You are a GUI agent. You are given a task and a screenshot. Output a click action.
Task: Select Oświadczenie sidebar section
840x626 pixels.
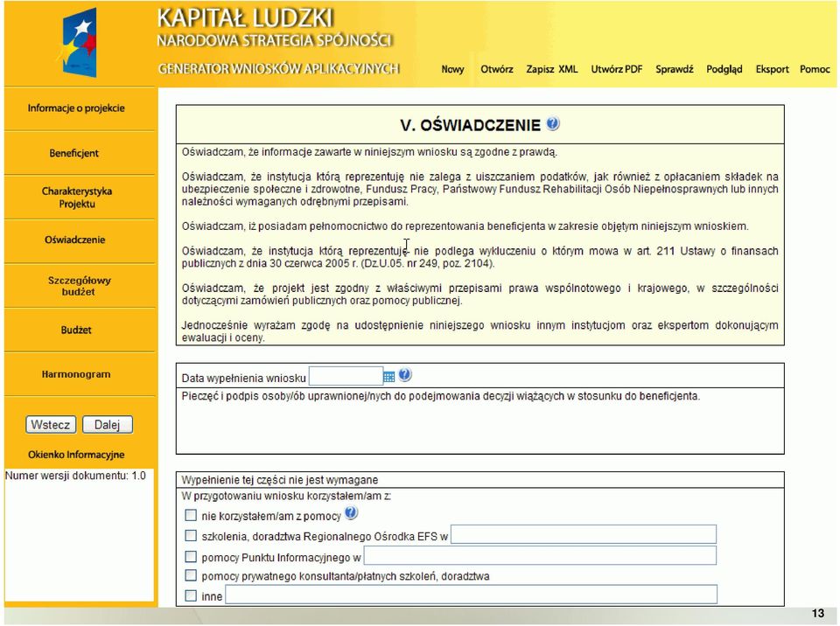[75, 240]
